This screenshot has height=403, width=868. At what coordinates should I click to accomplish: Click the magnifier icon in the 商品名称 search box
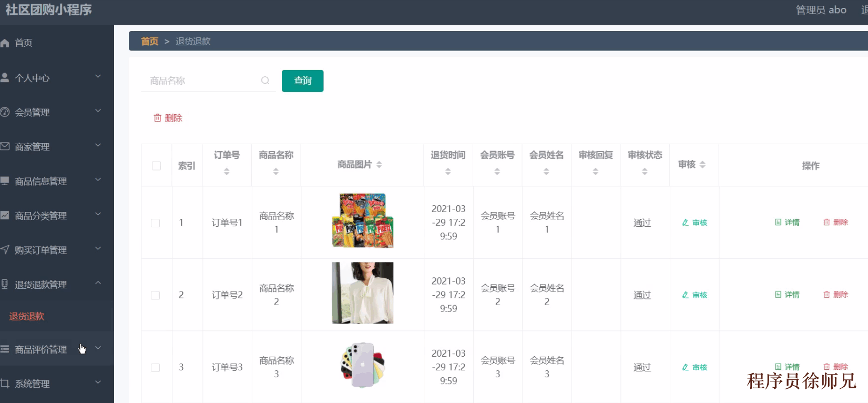(265, 80)
